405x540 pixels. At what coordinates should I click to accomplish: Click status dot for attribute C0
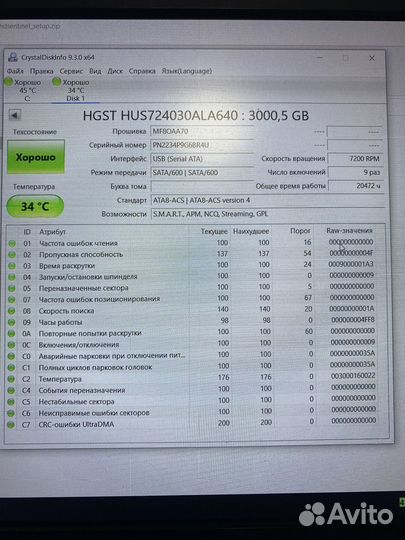click(11, 356)
